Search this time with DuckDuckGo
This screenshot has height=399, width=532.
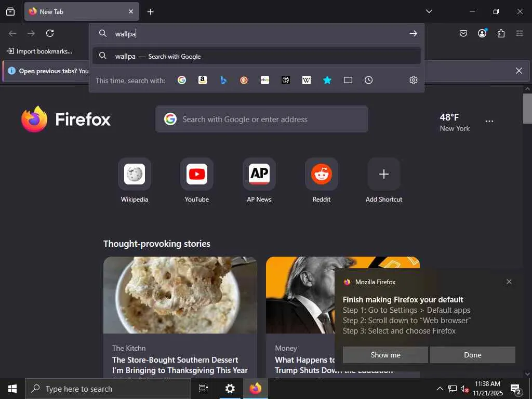[244, 80]
